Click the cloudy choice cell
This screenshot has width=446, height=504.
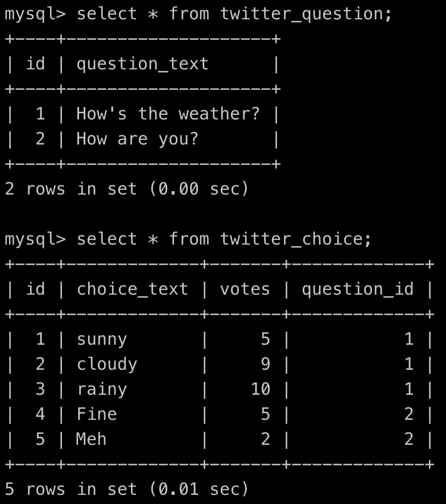coord(107,365)
